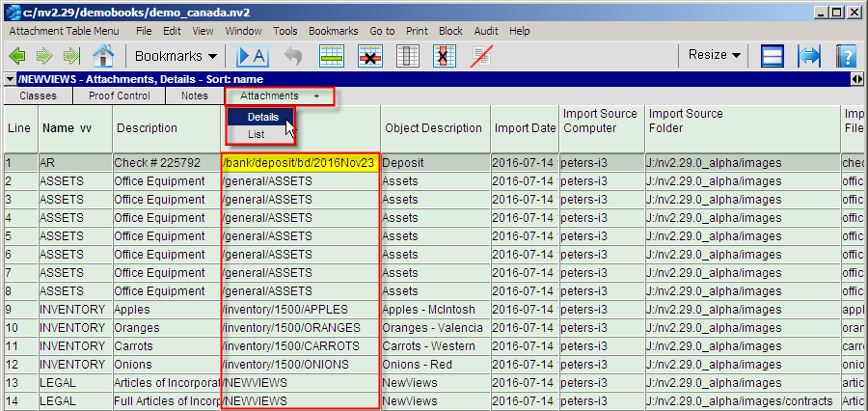Click the blue double-arrow width icon
The width and height of the screenshot is (868, 411).
(808, 55)
